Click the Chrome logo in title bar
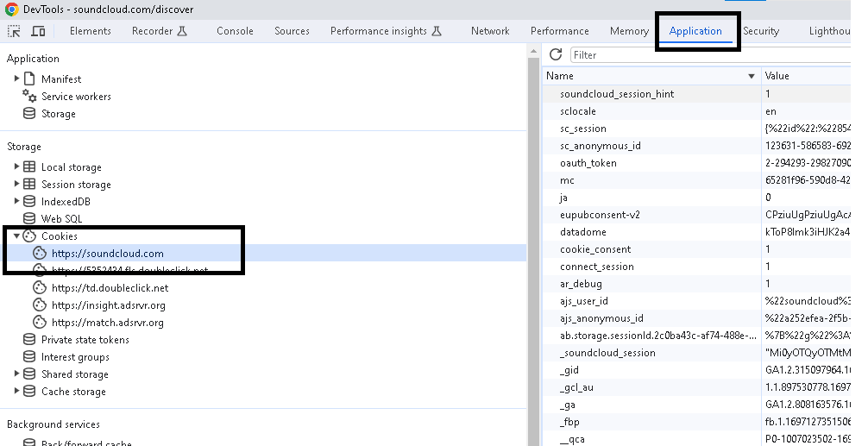This screenshot has width=868, height=446. [x=11, y=9]
